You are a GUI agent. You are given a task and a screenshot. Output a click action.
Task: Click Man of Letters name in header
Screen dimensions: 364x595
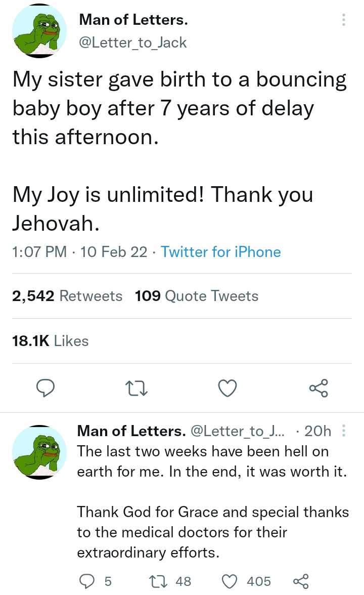pyautogui.click(x=133, y=20)
